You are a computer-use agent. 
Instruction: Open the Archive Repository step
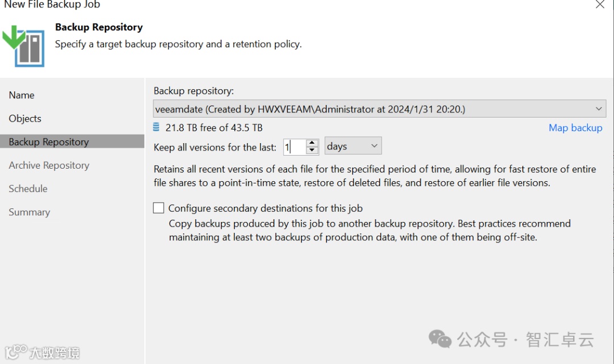point(49,165)
